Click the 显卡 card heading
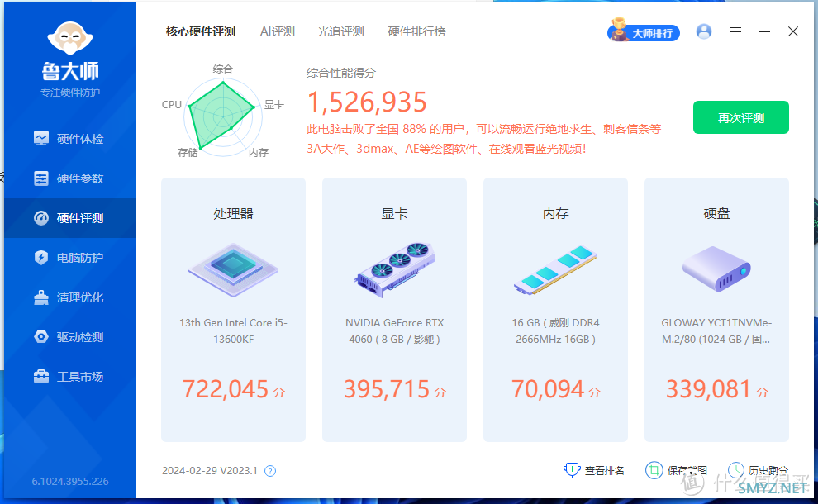Image resolution: width=818 pixels, height=504 pixels. [x=394, y=213]
